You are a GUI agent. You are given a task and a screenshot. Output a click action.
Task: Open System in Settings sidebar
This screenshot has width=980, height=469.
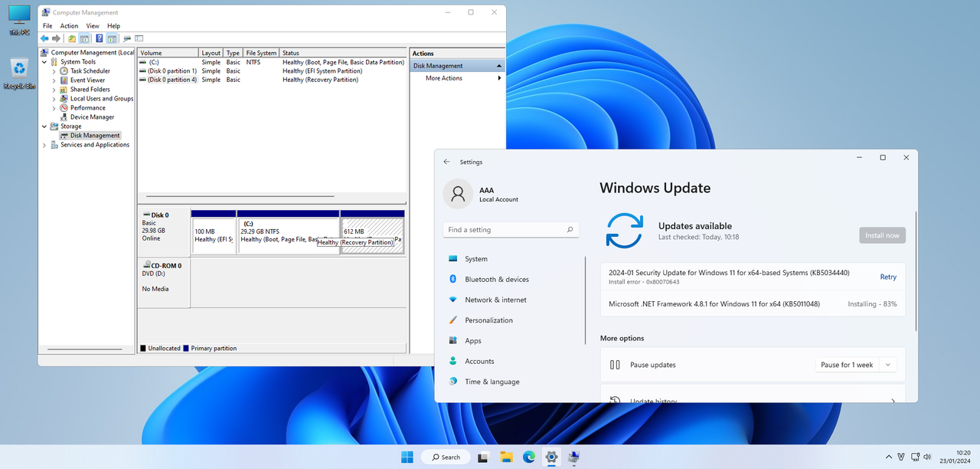513,259
